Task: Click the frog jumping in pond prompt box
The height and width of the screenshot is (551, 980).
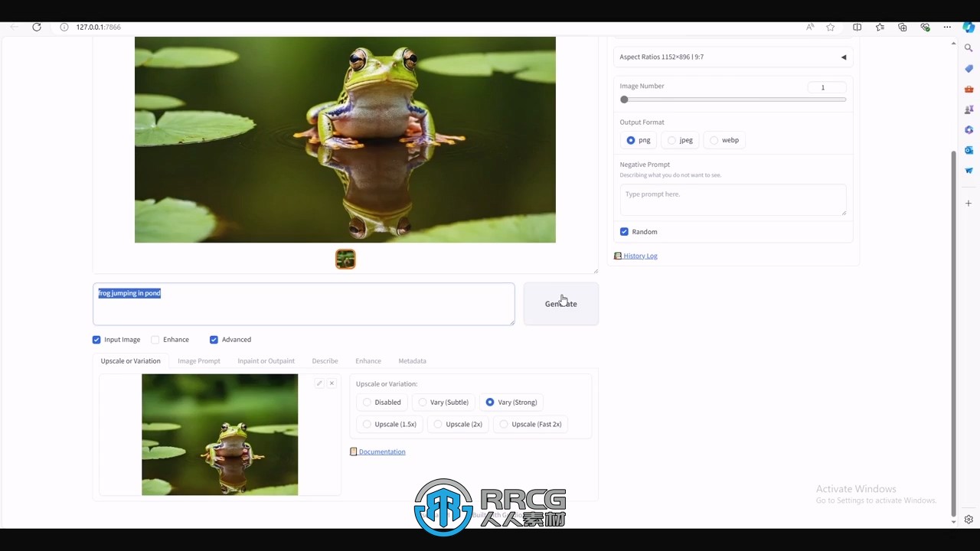Action: pyautogui.click(x=304, y=304)
